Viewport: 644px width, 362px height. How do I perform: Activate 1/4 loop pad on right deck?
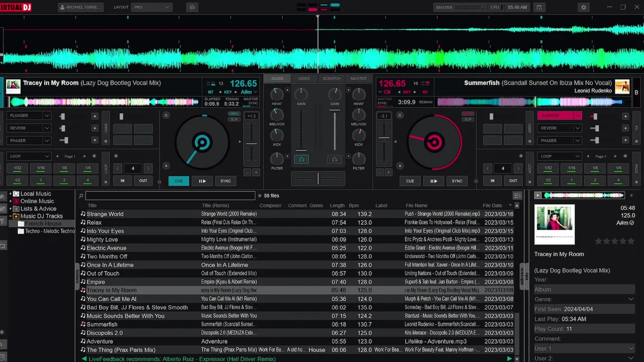(618, 168)
